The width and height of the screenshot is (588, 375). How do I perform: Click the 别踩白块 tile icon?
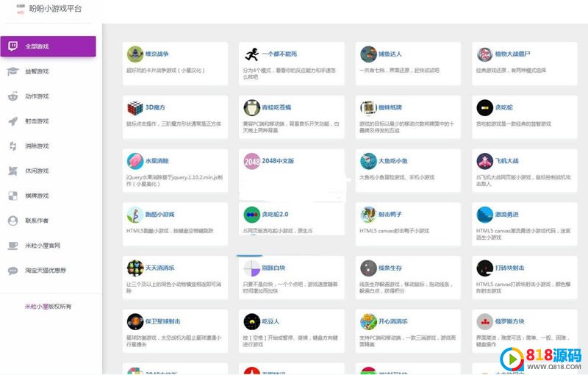tap(251, 268)
